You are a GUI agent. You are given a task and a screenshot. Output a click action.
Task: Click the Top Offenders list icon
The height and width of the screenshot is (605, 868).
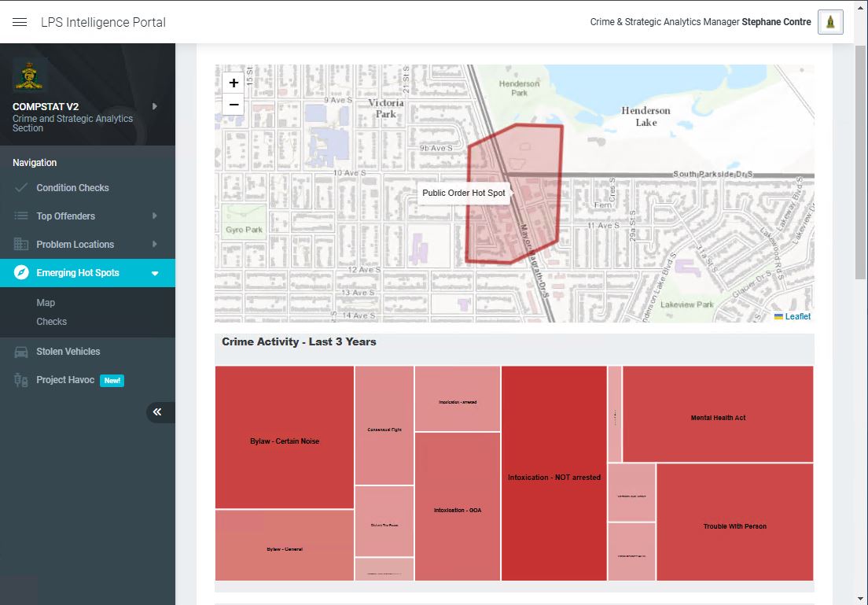[x=21, y=216]
